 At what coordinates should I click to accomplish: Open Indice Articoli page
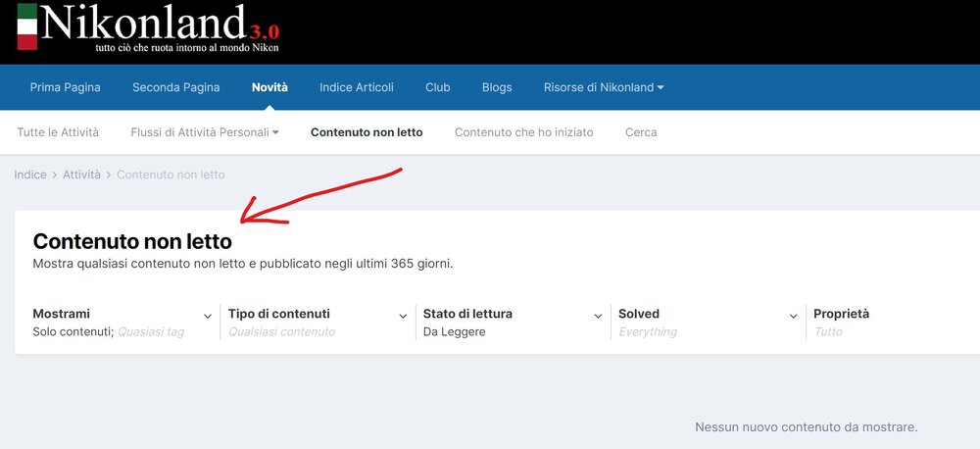click(x=357, y=87)
